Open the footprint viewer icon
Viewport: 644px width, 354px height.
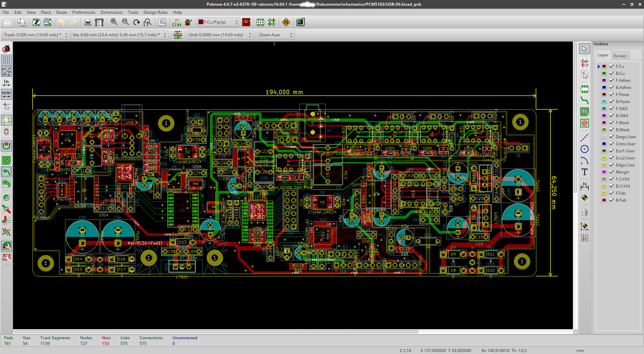pyautogui.click(x=48, y=22)
